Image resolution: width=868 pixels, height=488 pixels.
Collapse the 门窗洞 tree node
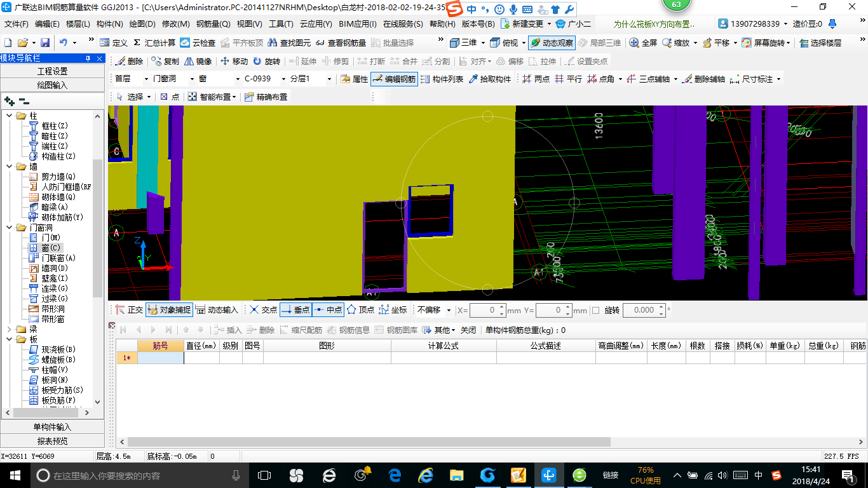coord(10,227)
